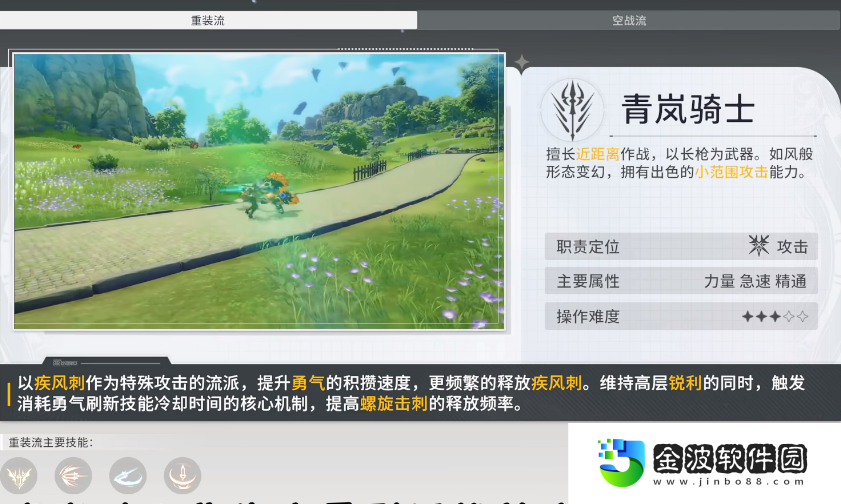Click the highlighted 螺旋击刺 keyword
Image resolution: width=841 pixels, height=504 pixels.
(x=394, y=403)
